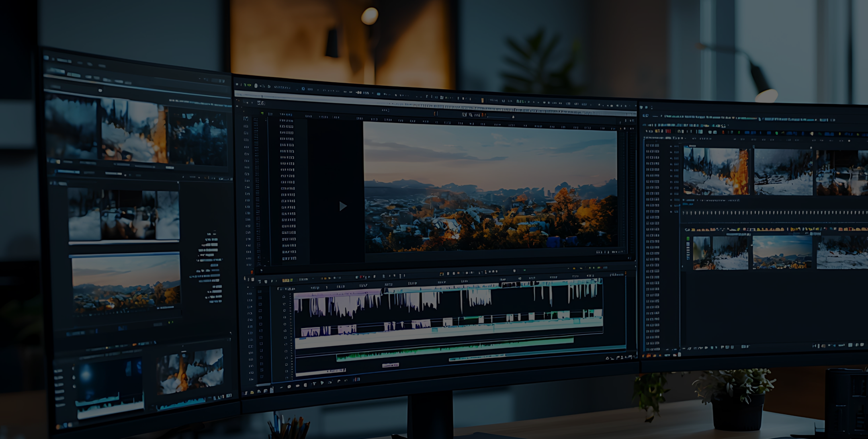The width and height of the screenshot is (868, 439).
Task: Click the red icon in the toolbar above the timeline
Action: pos(360,277)
